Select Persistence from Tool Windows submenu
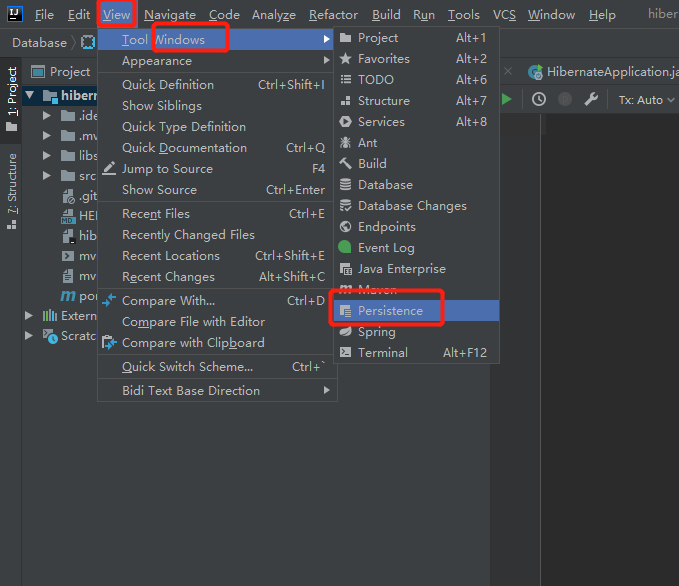Viewport: 679px width, 586px height. click(390, 311)
